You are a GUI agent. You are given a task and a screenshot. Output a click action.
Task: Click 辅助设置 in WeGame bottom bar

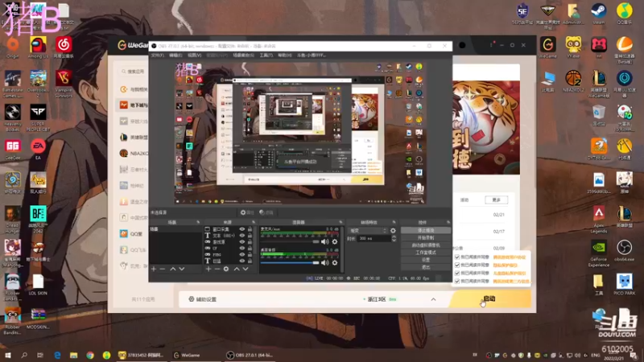(203, 299)
